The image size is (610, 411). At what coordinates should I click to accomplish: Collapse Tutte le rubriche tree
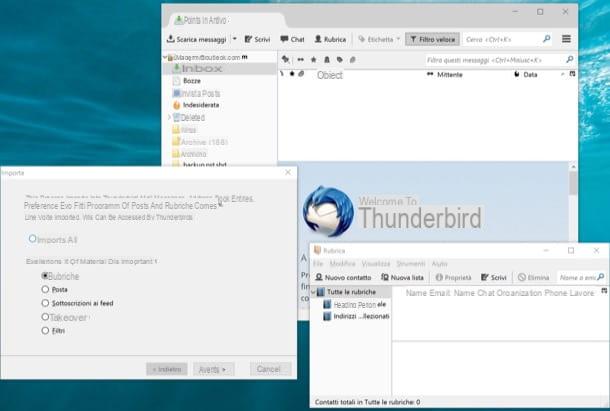314,292
